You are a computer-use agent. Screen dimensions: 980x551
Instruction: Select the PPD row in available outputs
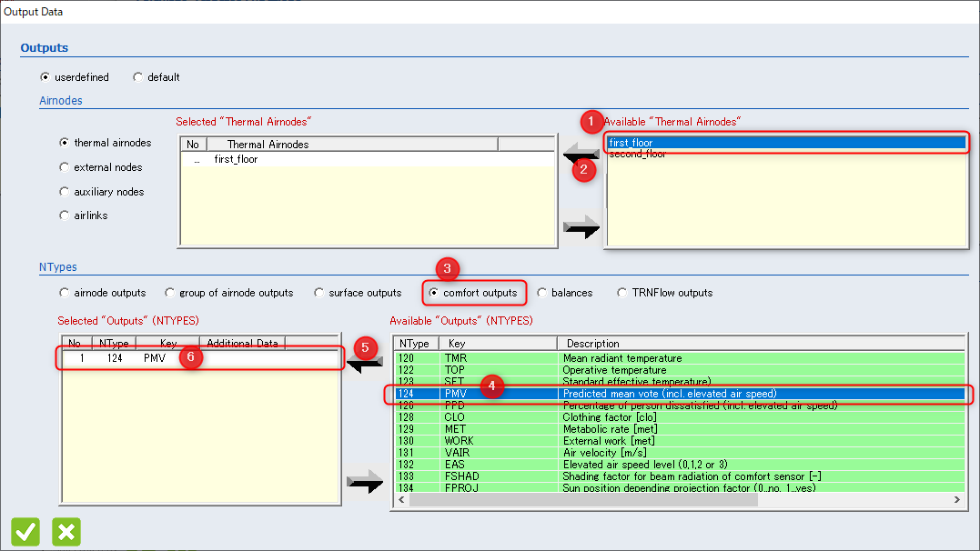point(680,406)
